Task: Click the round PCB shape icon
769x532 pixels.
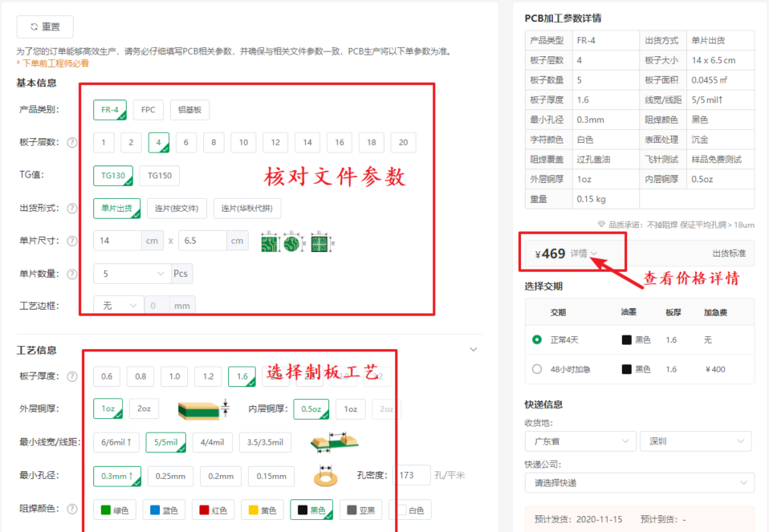Action: click(292, 242)
